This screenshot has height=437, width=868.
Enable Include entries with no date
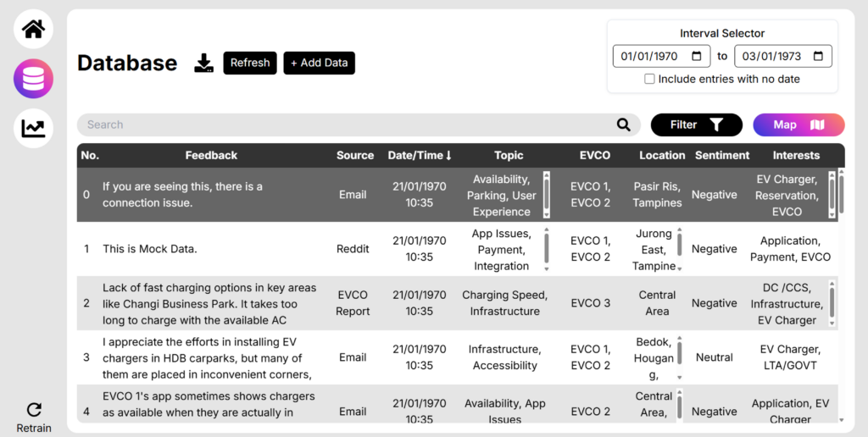coord(649,79)
